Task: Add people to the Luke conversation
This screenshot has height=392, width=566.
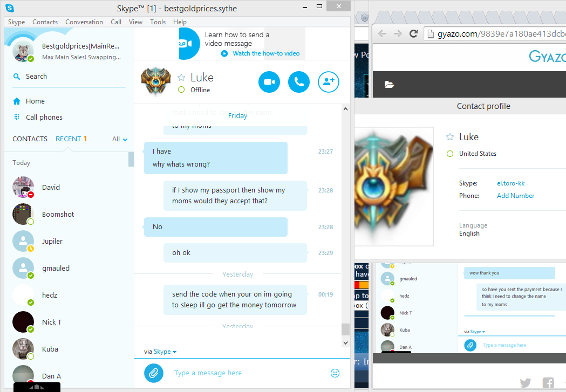Action: pyautogui.click(x=329, y=82)
